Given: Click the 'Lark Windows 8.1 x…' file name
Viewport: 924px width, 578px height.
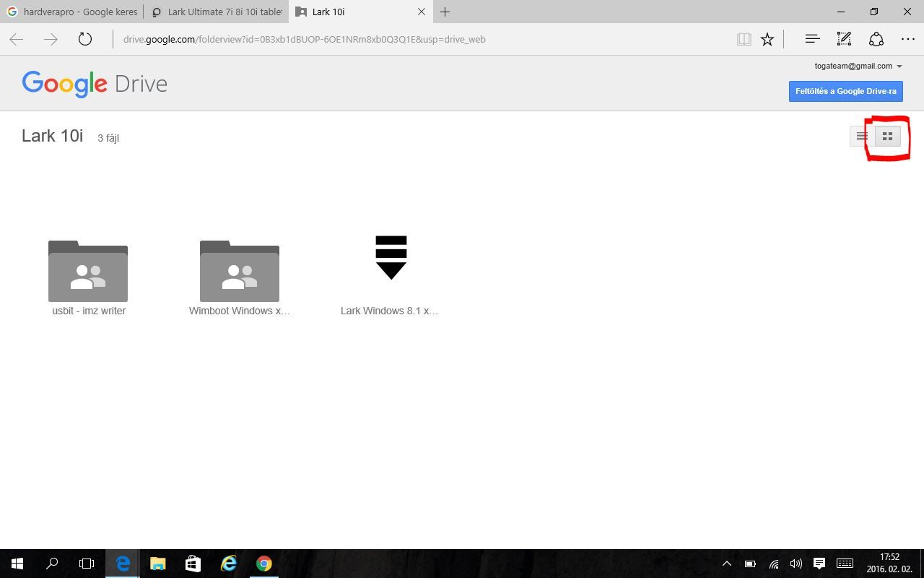Looking at the screenshot, I should [x=390, y=311].
